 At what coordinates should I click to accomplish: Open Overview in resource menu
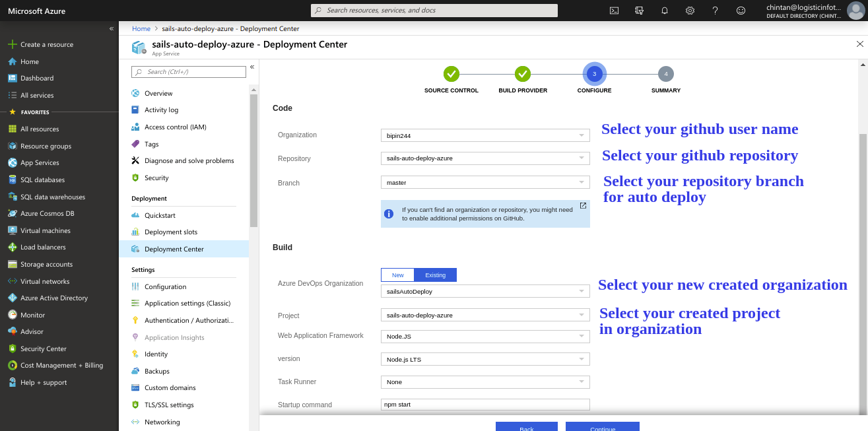point(158,93)
